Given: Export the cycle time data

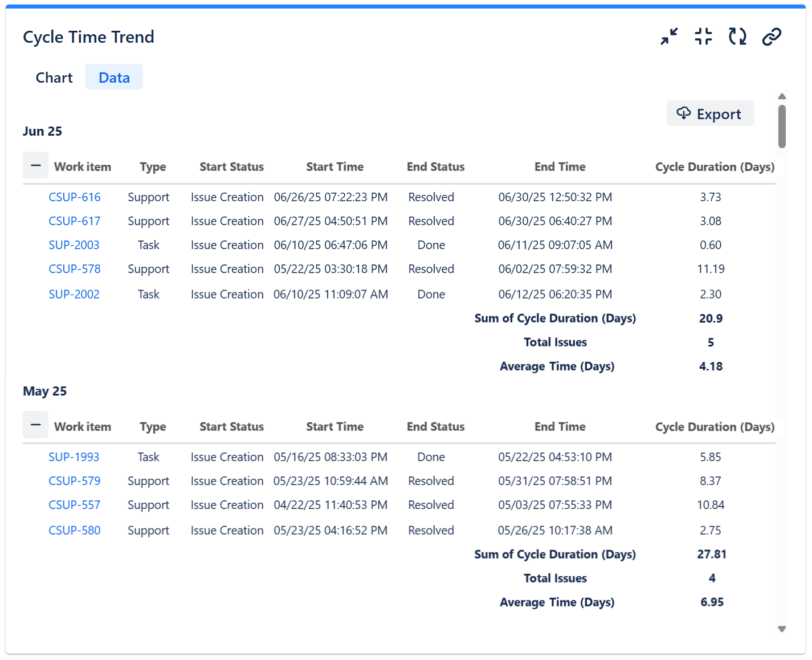Looking at the screenshot, I should point(710,113).
